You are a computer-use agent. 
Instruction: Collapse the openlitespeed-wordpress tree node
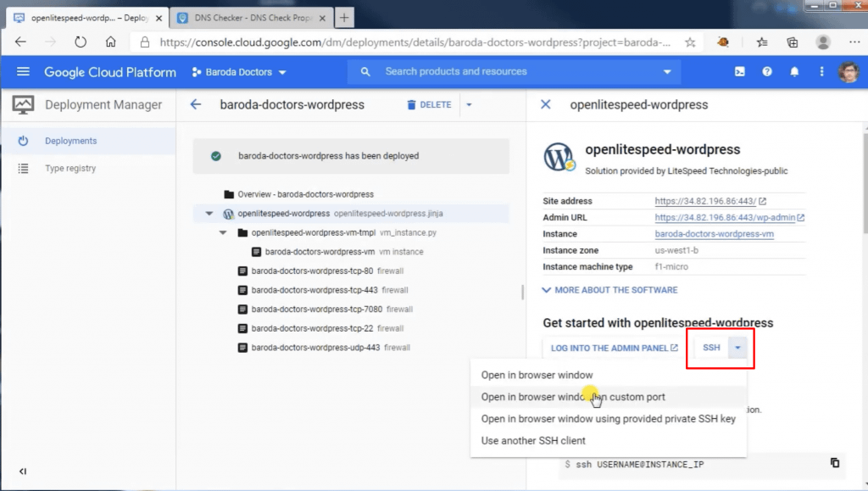(x=209, y=213)
